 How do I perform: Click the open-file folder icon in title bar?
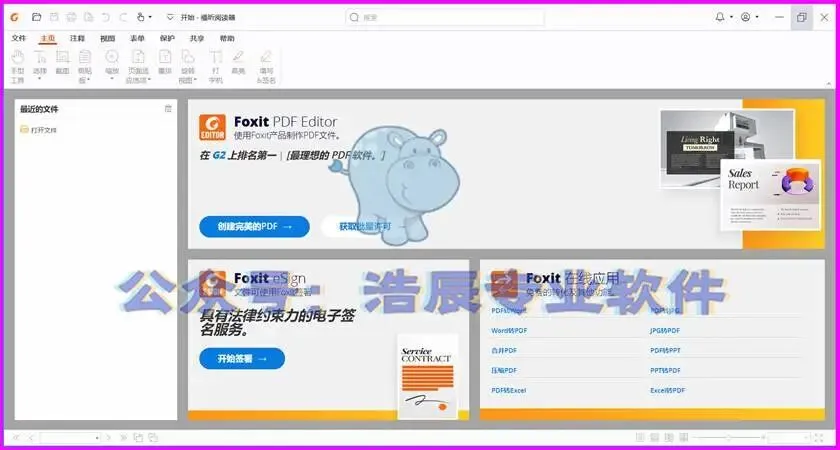[36, 17]
